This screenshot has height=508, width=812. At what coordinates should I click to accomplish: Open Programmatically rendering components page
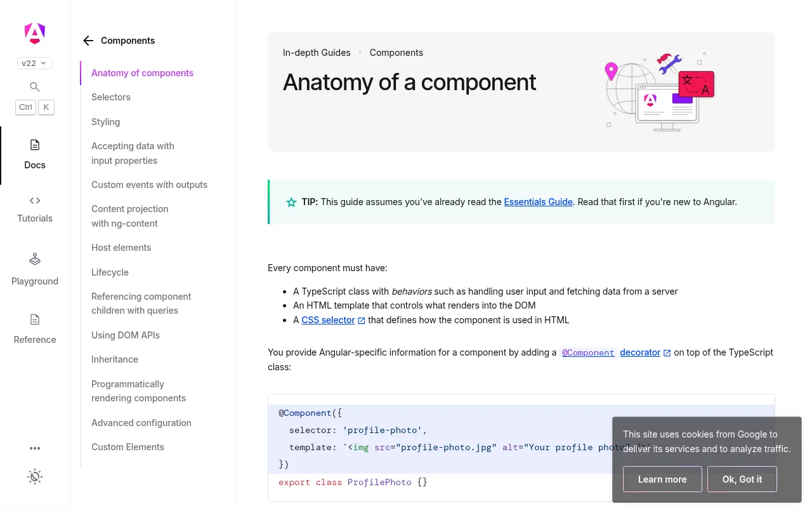coord(138,391)
